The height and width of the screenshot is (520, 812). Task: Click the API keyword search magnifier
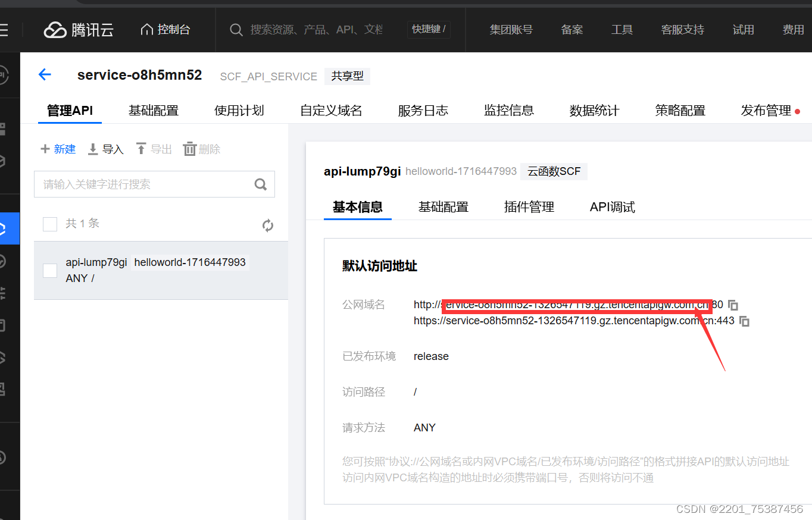click(x=261, y=184)
